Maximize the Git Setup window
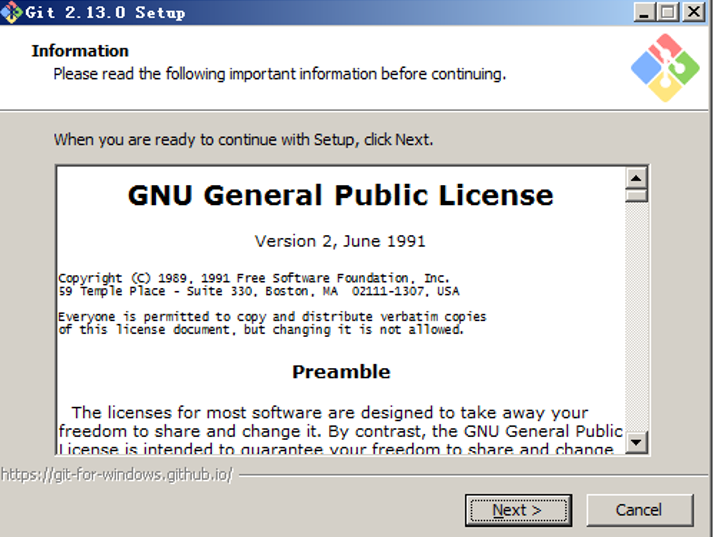The image size is (714, 537). click(668, 12)
